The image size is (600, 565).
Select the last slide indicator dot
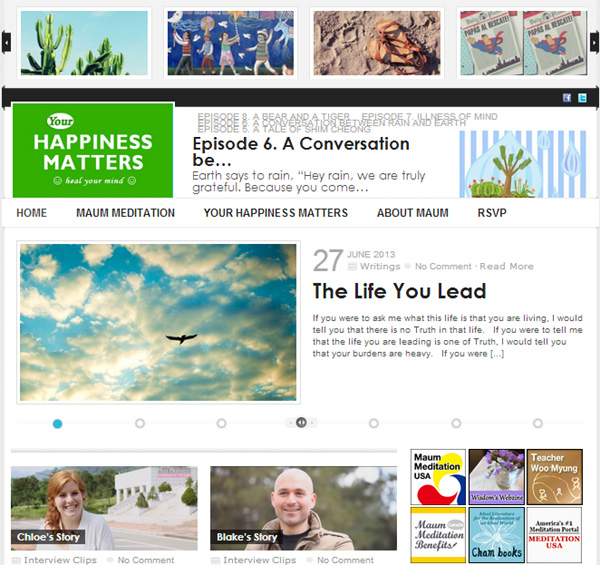tap(538, 423)
